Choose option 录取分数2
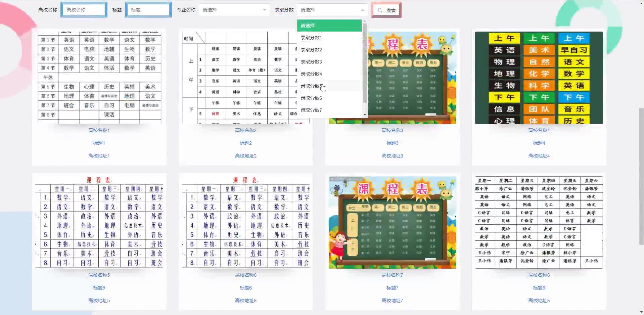 (329, 50)
